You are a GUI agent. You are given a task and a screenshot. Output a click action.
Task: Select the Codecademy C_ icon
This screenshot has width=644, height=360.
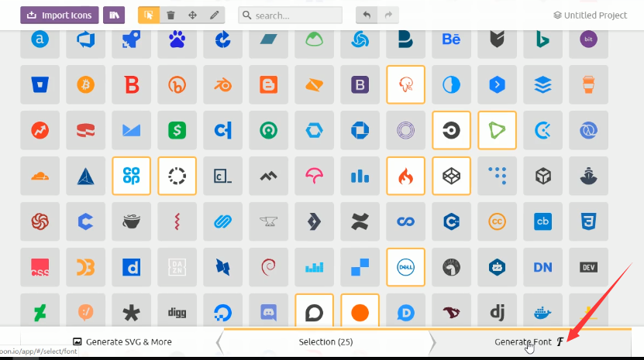point(222,176)
